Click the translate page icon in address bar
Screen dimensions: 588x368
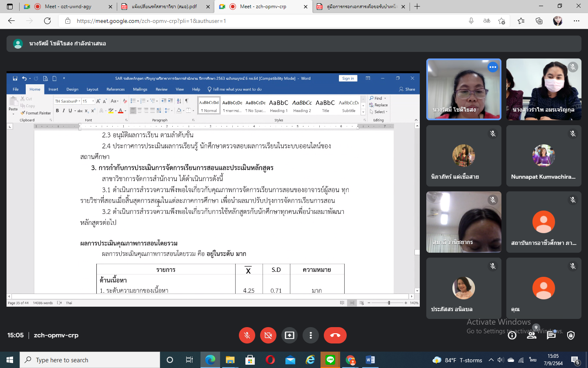click(x=486, y=21)
